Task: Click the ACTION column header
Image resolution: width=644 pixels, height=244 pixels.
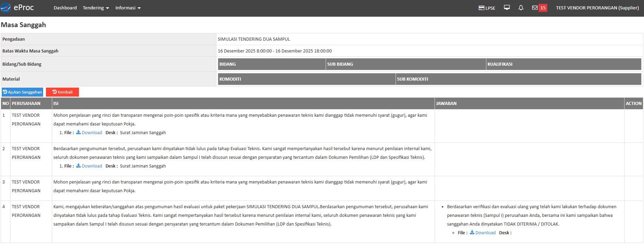Action: coord(634,103)
